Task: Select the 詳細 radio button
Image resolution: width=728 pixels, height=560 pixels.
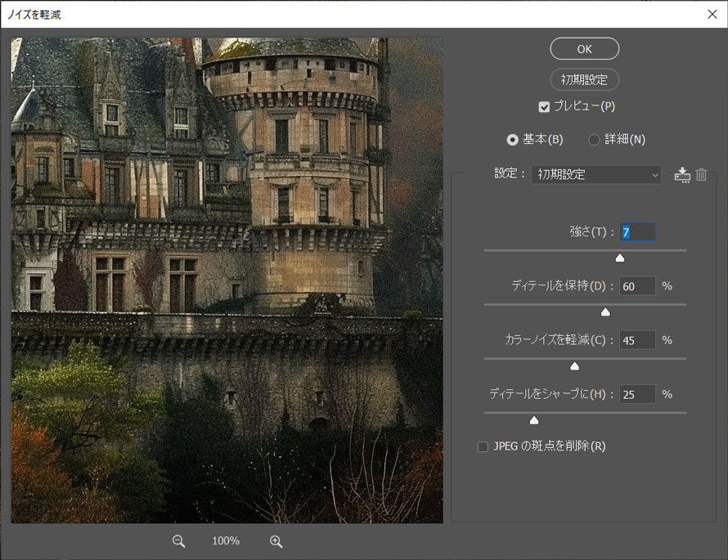Action: pos(594,139)
